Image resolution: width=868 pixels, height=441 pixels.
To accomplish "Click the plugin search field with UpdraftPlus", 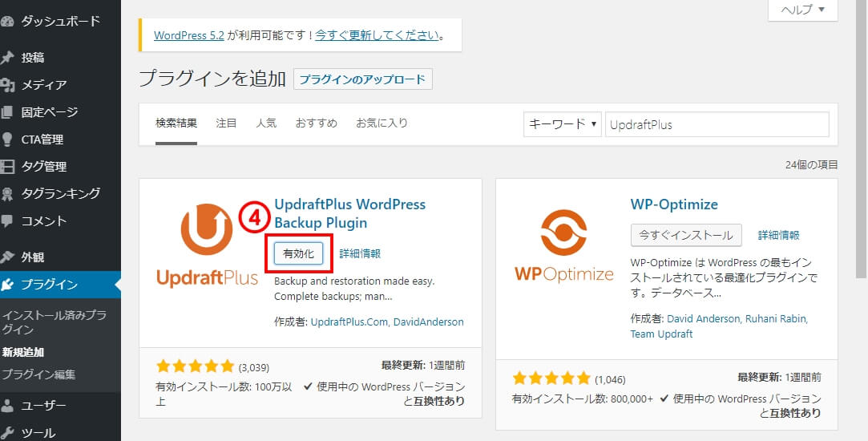I will [x=717, y=124].
